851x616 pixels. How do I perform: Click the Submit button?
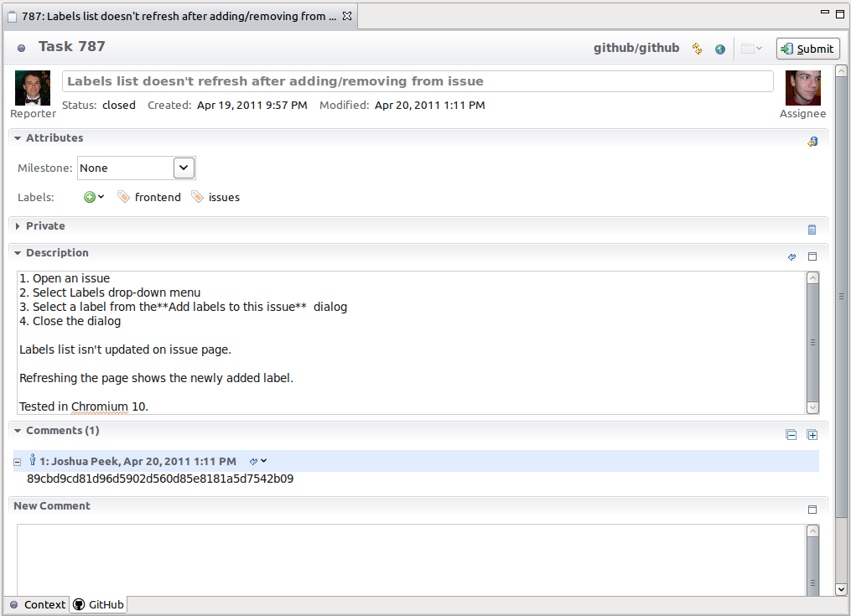pyautogui.click(x=807, y=48)
